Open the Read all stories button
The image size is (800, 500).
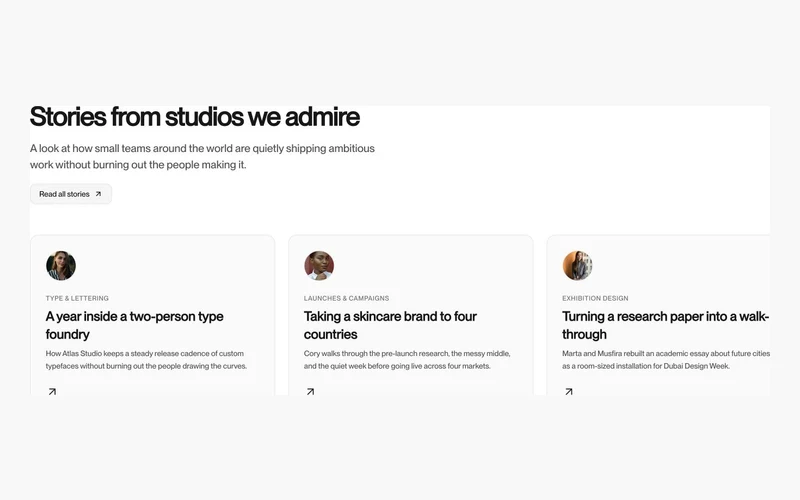pyautogui.click(x=70, y=194)
